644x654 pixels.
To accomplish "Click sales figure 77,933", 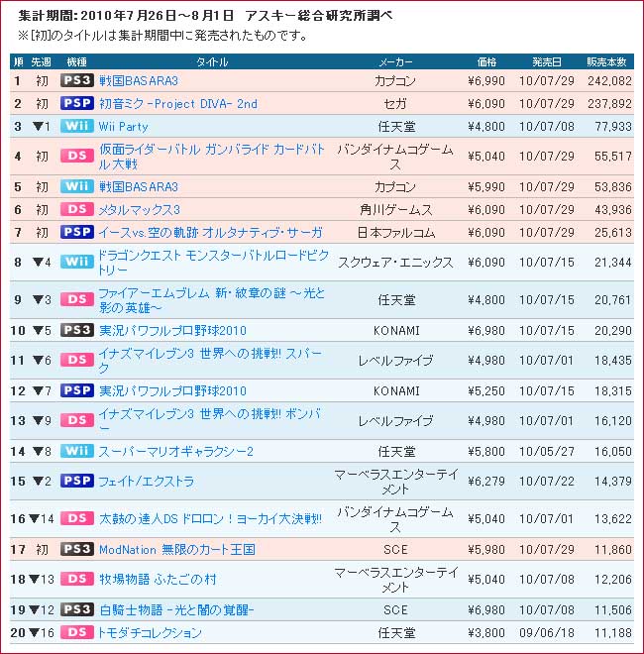I will click(613, 127).
